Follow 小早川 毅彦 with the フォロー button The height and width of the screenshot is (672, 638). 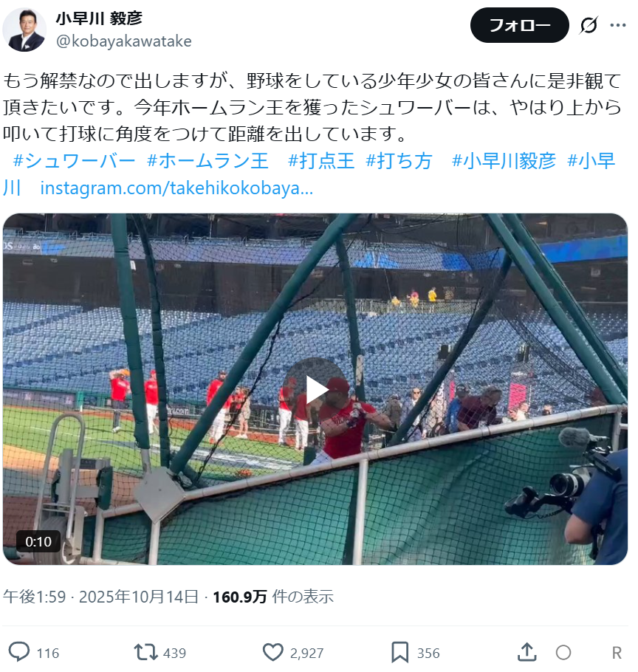[519, 25]
